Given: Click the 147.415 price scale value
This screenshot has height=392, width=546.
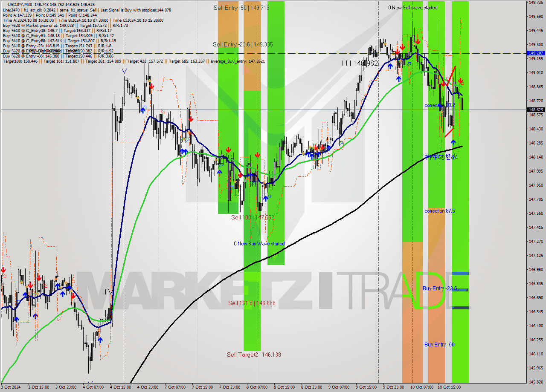Looking at the screenshot, I should [x=536, y=227].
